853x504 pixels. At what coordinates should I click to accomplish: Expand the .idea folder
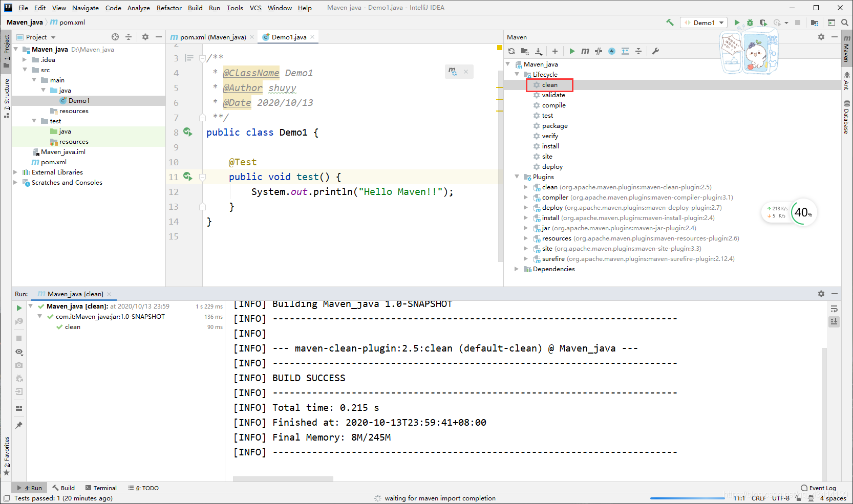[x=25, y=59]
